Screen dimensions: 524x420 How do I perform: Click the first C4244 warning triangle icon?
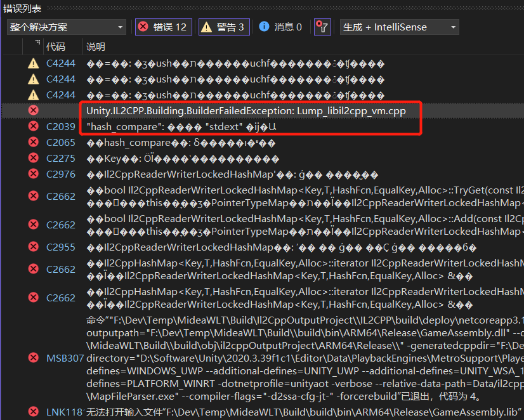coord(33,63)
